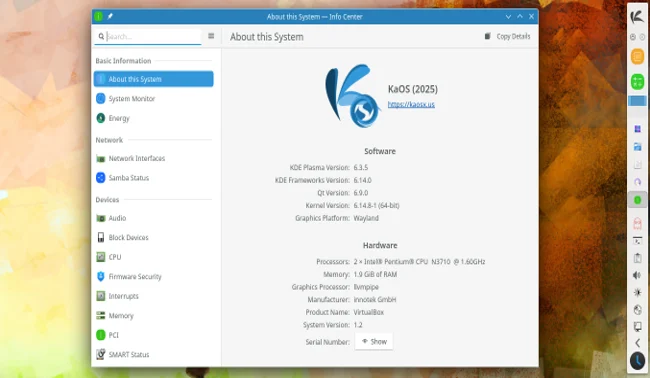Click the Interrupts icon
Screen dimensions: 650x378
point(101,296)
